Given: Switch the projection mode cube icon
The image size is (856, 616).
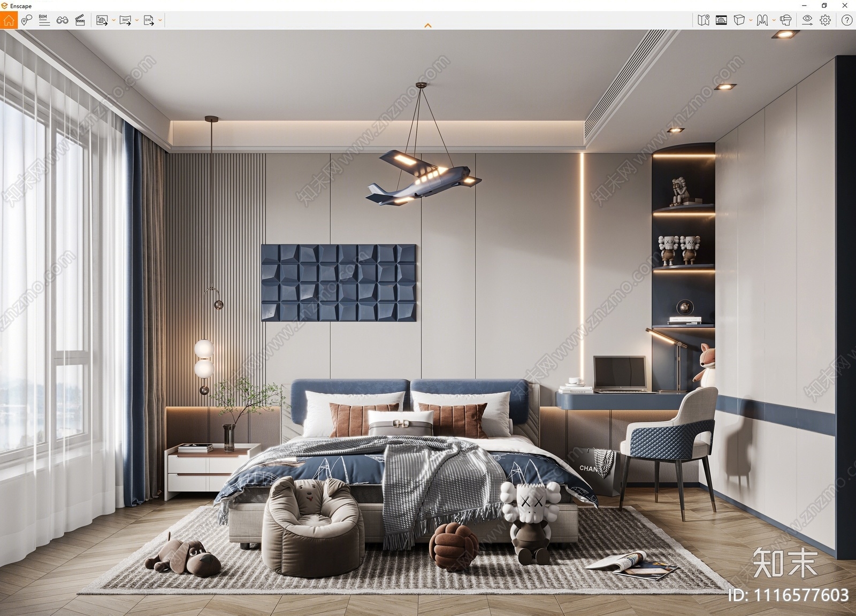Looking at the screenshot, I should click(739, 20).
